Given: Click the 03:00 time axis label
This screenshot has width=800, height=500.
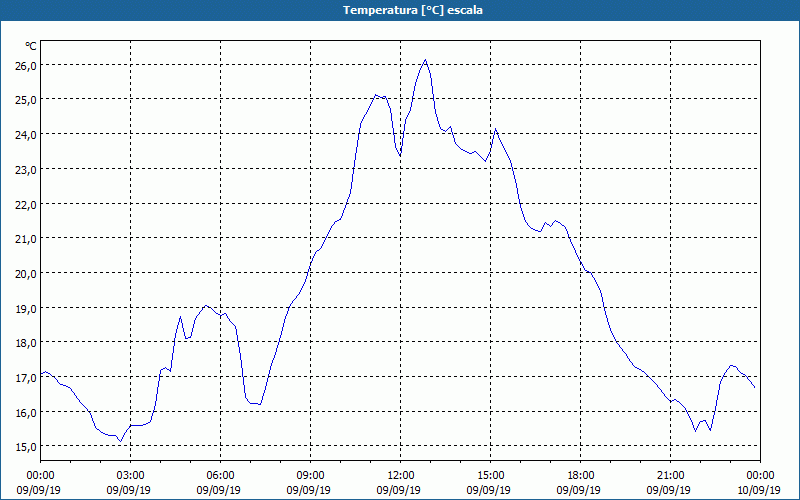Looking at the screenshot, I should [130, 476].
